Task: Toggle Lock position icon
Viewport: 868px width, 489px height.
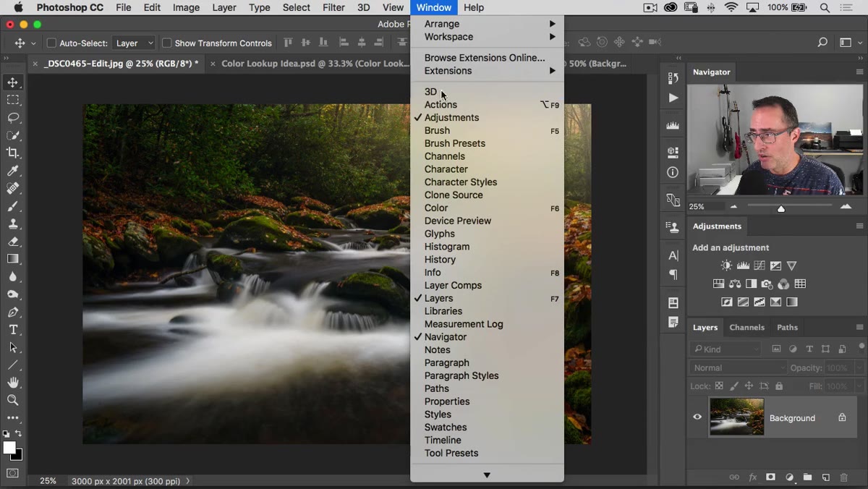Action: [749, 386]
